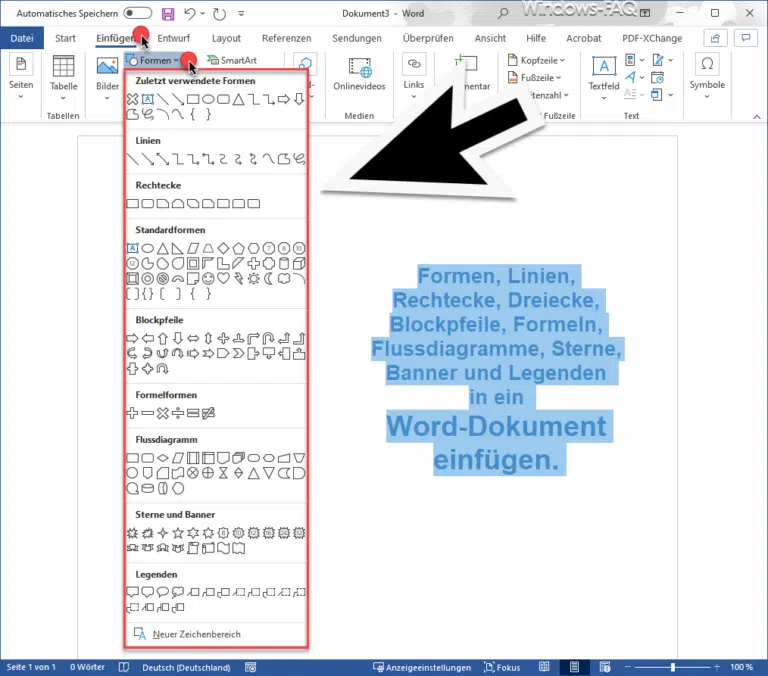Open the undo history dropdown arrow
The height and width of the screenshot is (676, 768).
[203, 14]
